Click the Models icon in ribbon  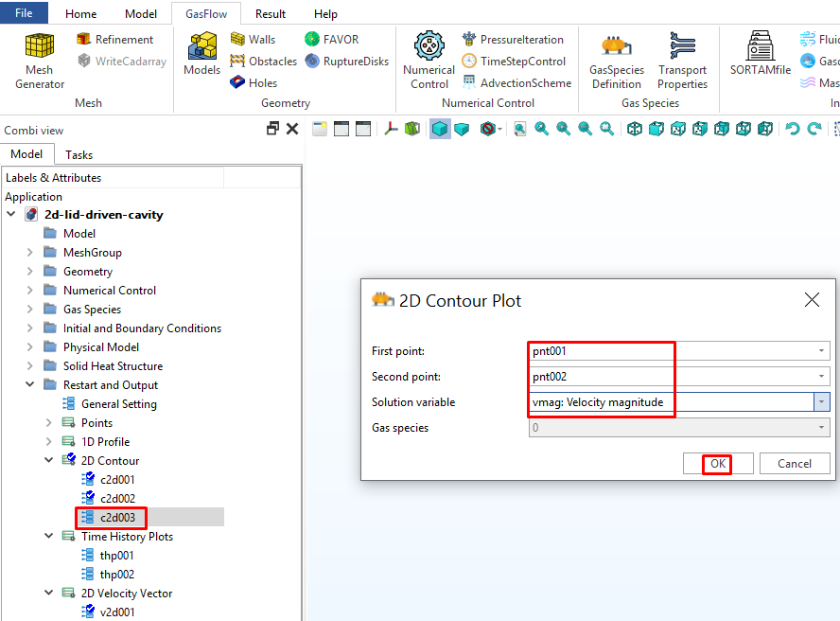point(201,54)
